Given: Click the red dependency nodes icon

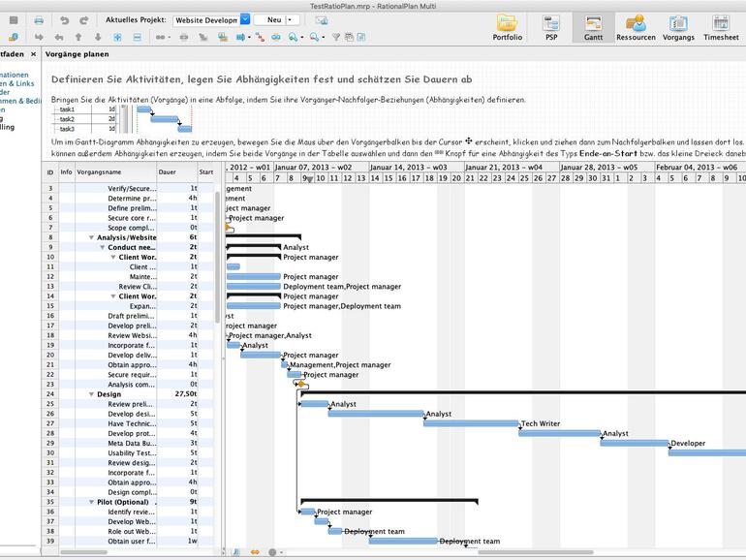Looking at the screenshot, I should pos(261,37).
